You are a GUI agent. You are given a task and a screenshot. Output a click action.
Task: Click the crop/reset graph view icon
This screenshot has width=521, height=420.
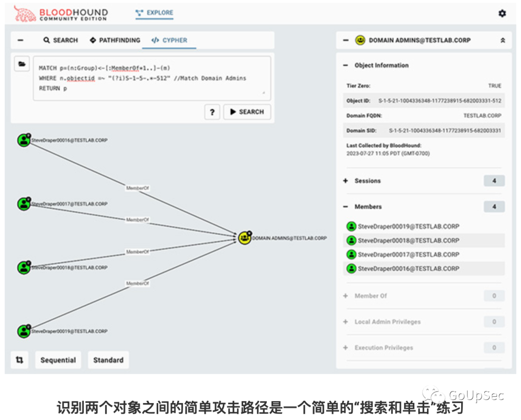point(20,360)
